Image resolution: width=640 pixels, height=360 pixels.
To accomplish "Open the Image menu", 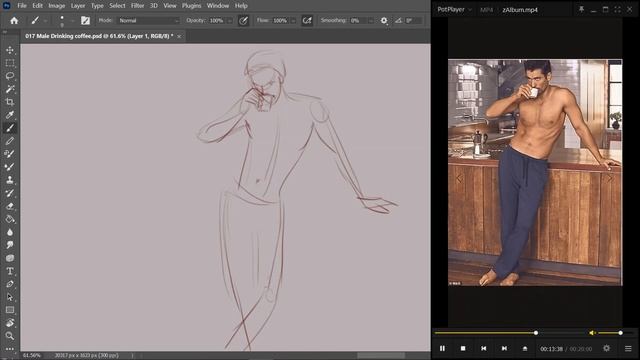I will 57,6.
